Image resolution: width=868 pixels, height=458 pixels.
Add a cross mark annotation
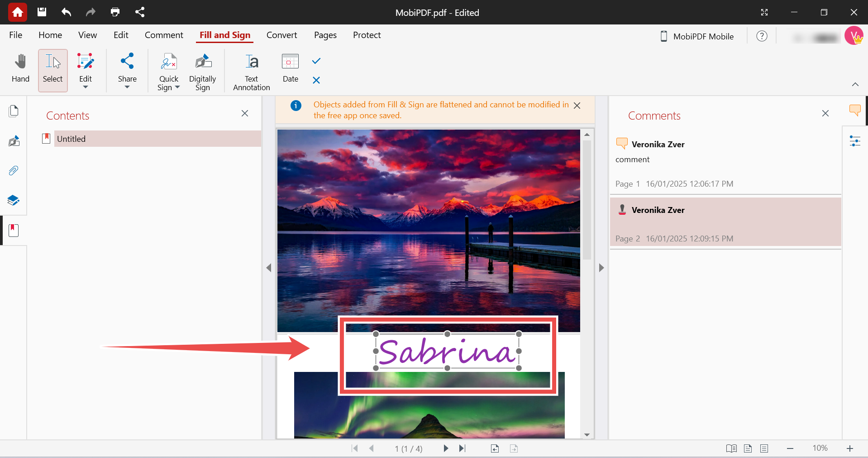(x=315, y=80)
